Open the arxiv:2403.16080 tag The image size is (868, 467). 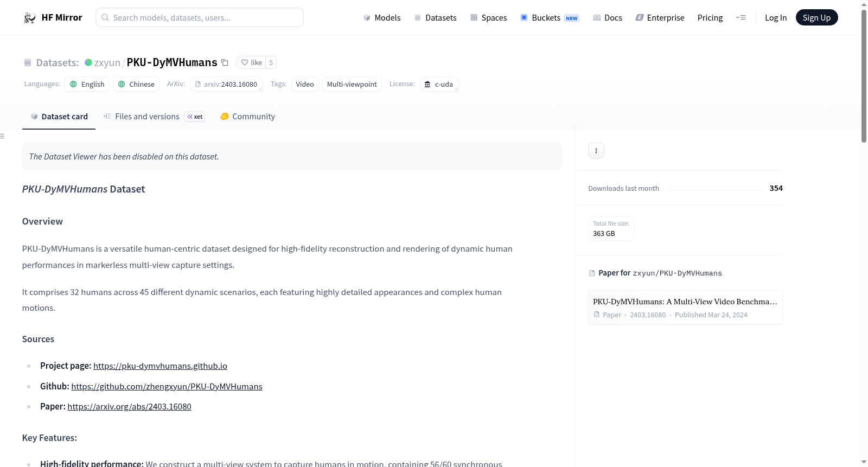(226, 84)
